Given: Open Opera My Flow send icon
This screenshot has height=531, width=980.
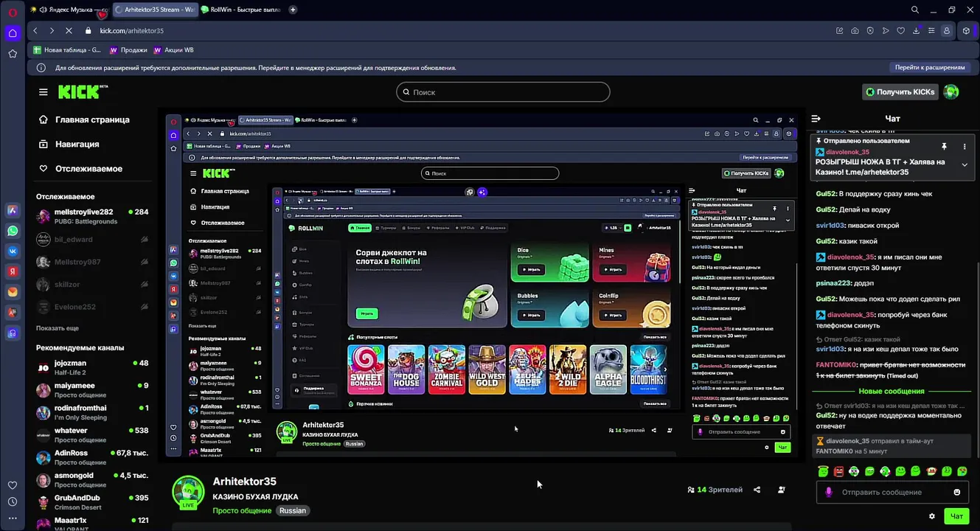Looking at the screenshot, I should point(886,31).
